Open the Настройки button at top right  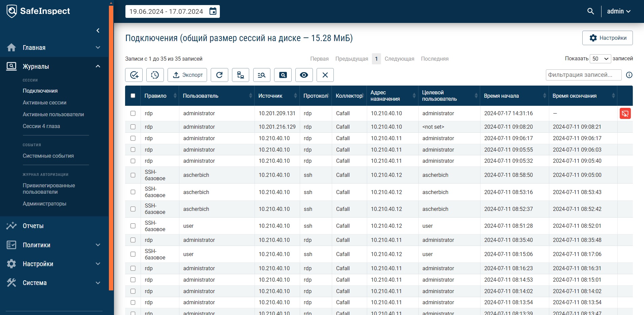coord(608,38)
